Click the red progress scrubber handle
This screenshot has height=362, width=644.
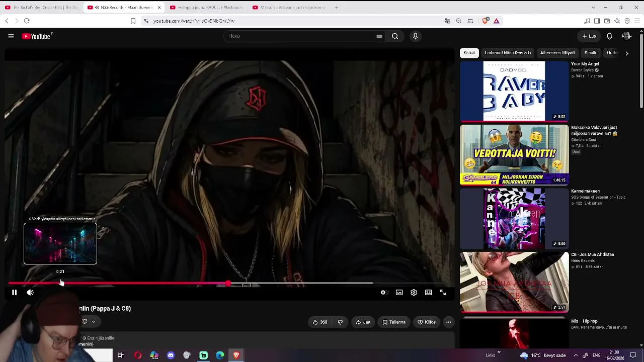coord(228,284)
